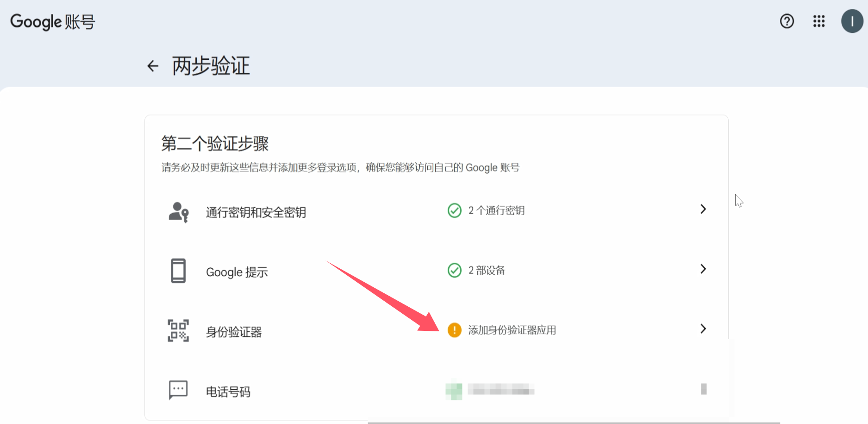Click the passkey person-key icon
The height and width of the screenshot is (424, 868).
pos(178,212)
